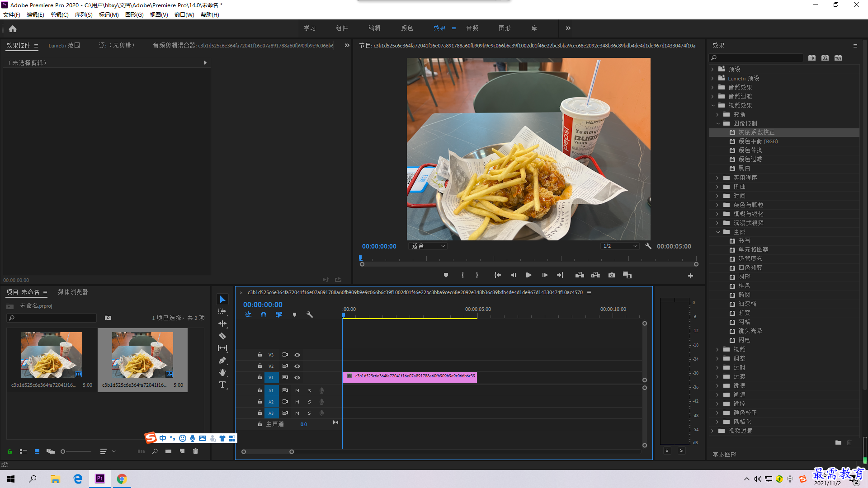Collapse the 图像控制 folder

pyautogui.click(x=718, y=123)
